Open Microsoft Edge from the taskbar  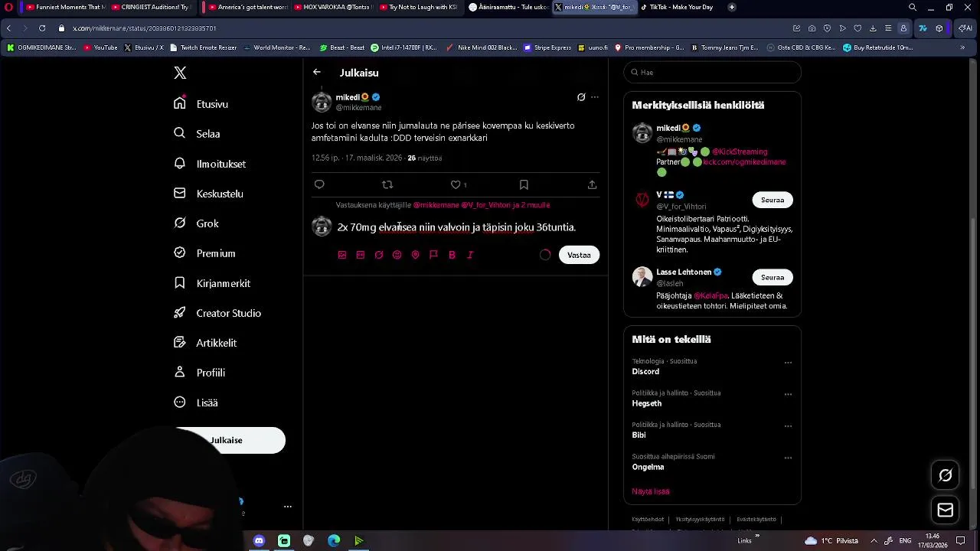coord(334,541)
